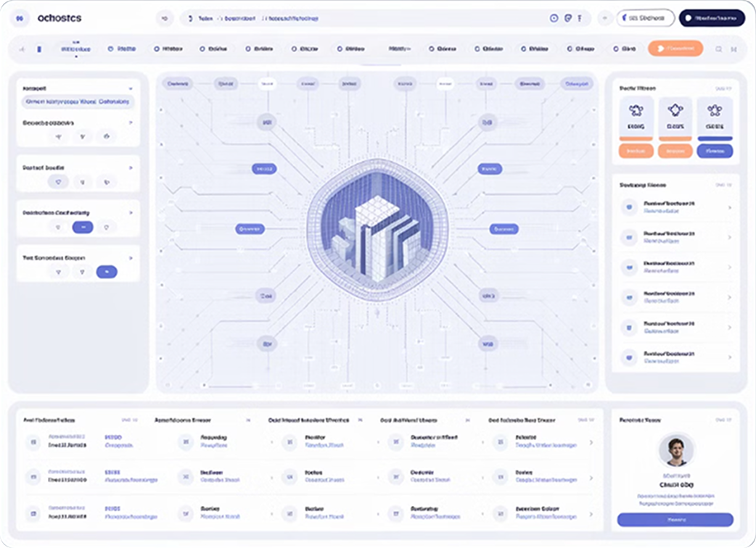Screen dimensions: 756x548
Task: Click the notification bell icon in the header
Action: tap(554, 18)
